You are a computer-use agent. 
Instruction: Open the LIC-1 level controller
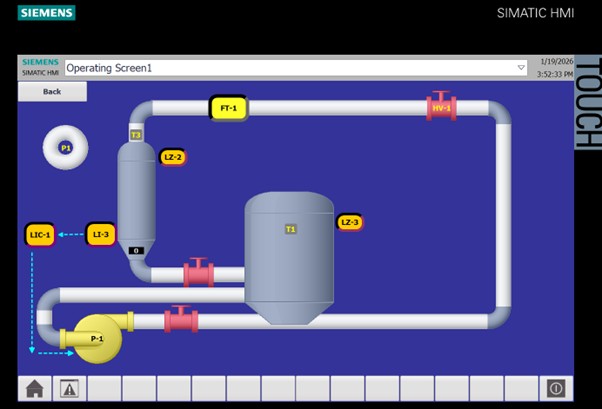coord(40,235)
